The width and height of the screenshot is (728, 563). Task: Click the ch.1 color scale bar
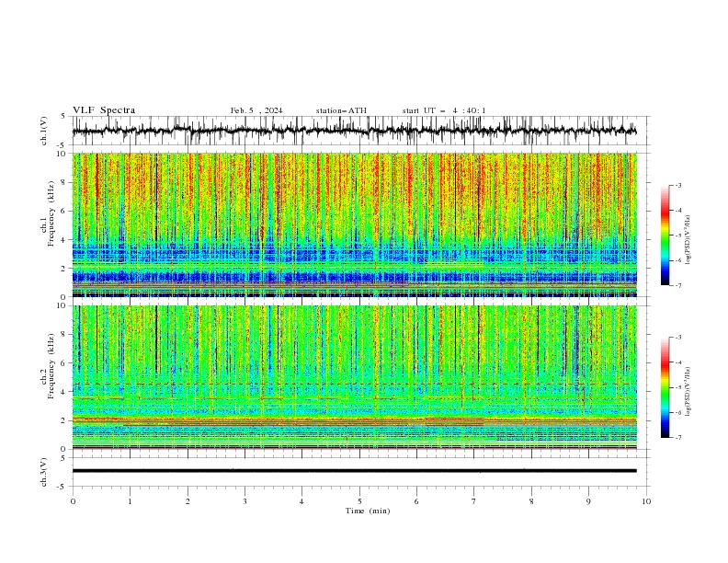click(665, 236)
